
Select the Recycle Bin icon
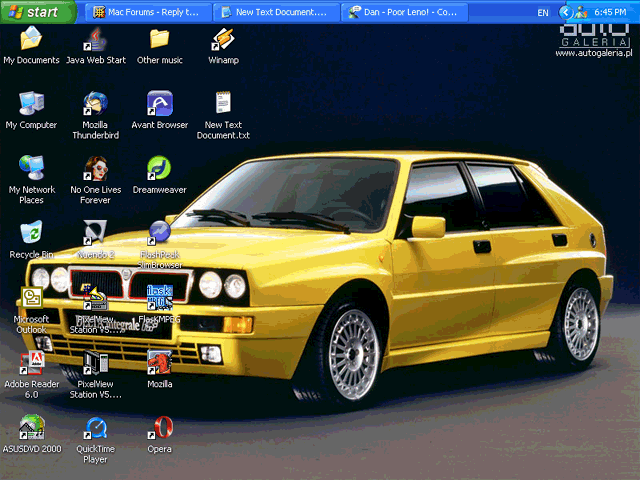[31, 232]
